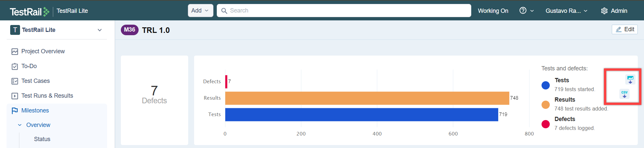Click the Project Overview chart icon

point(15,52)
